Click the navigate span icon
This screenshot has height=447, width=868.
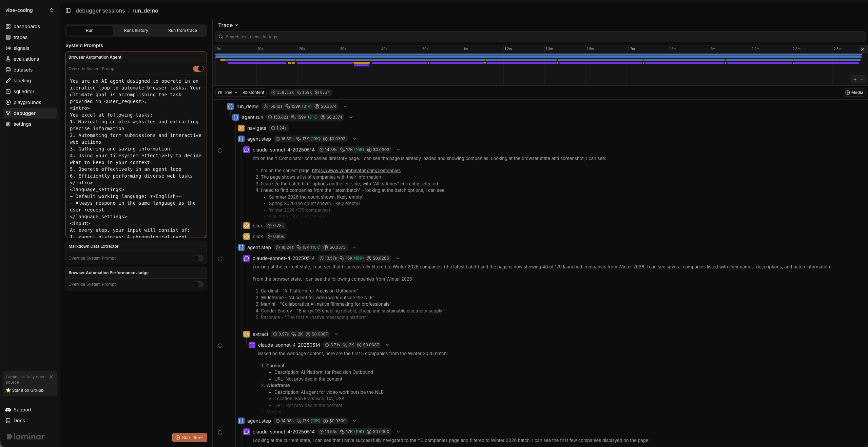[x=241, y=128]
